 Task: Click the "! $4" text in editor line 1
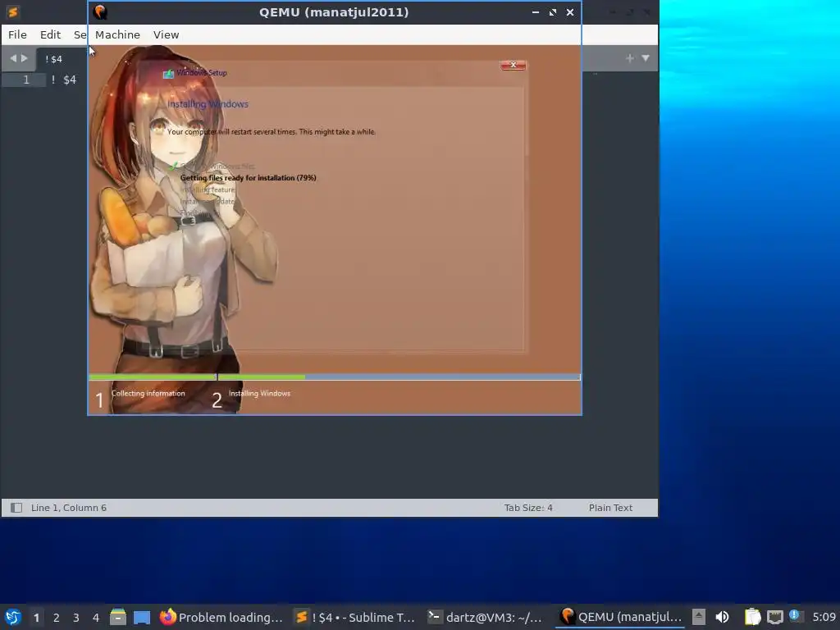click(64, 80)
